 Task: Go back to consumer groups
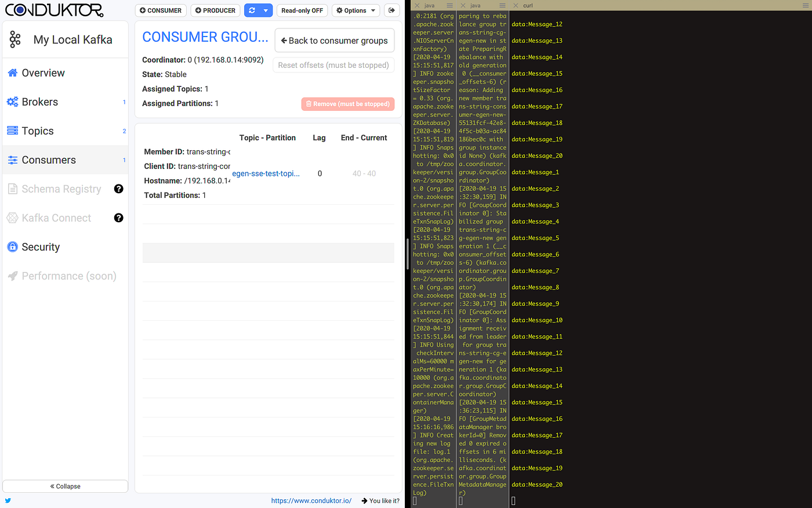point(334,40)
